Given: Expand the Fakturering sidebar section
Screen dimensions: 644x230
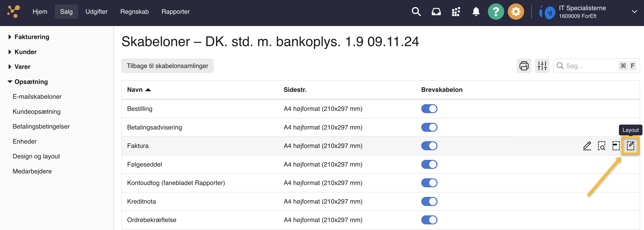Looking at the screenshot, I should coord(32,37).
